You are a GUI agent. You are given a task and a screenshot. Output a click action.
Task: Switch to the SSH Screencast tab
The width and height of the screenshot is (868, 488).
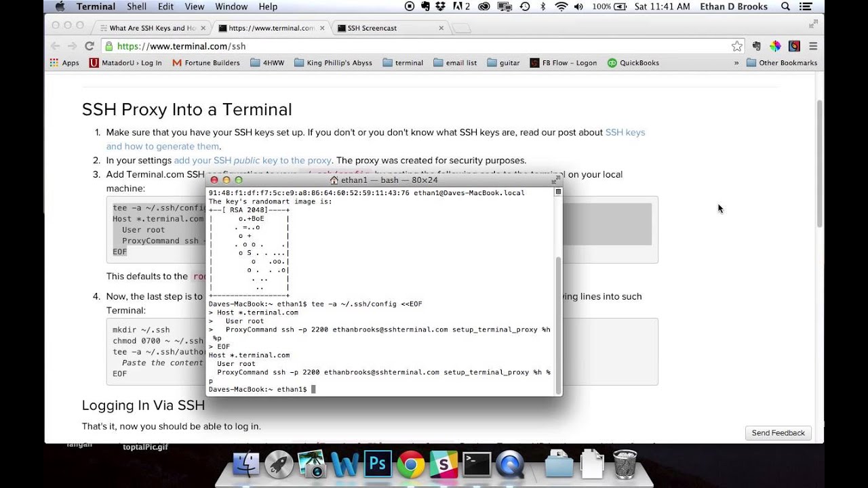pyautogui.click(x=390, y=28)
